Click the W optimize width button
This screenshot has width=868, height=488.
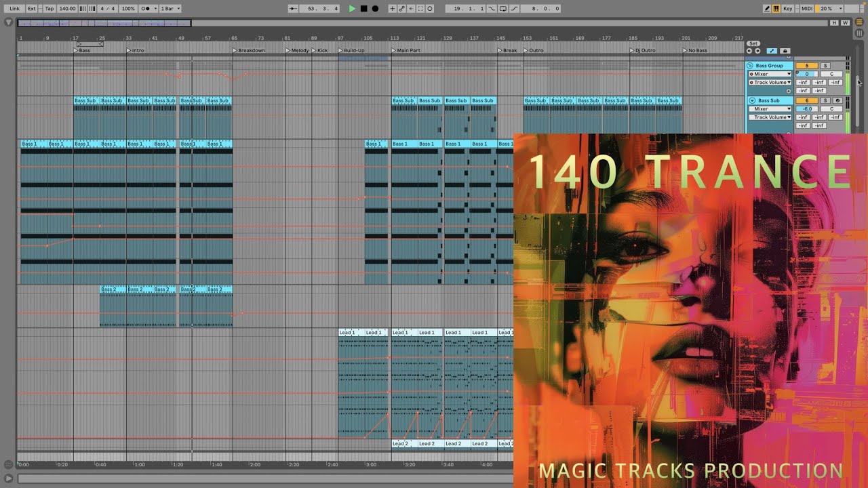(845, 23)
